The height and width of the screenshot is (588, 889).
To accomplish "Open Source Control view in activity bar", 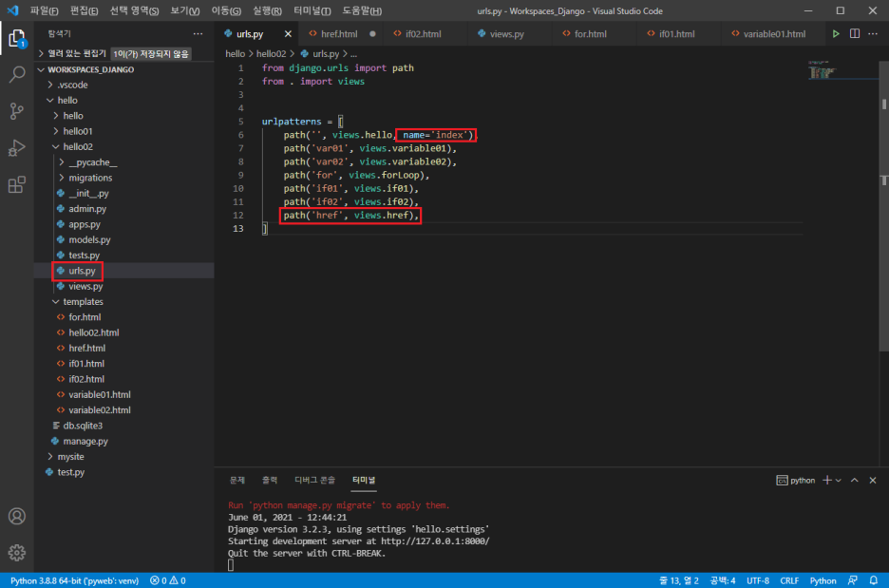I will point(17,111).
